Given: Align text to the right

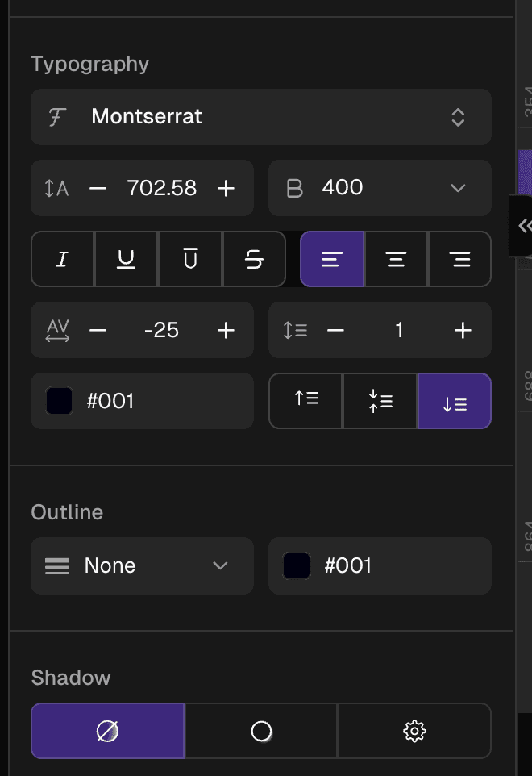Looking at the screenshot, I should pyautogui.click(x=459, y=260).
